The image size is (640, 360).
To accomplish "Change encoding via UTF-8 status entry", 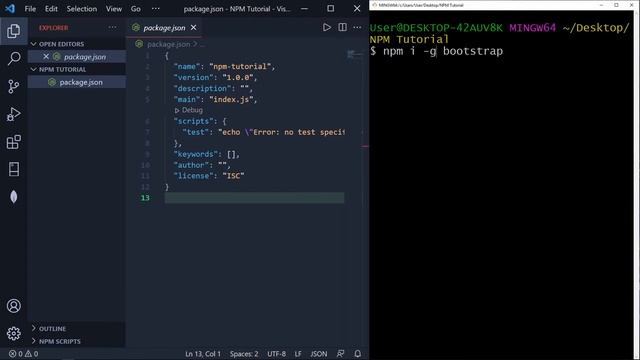I will tap(276, 354).
